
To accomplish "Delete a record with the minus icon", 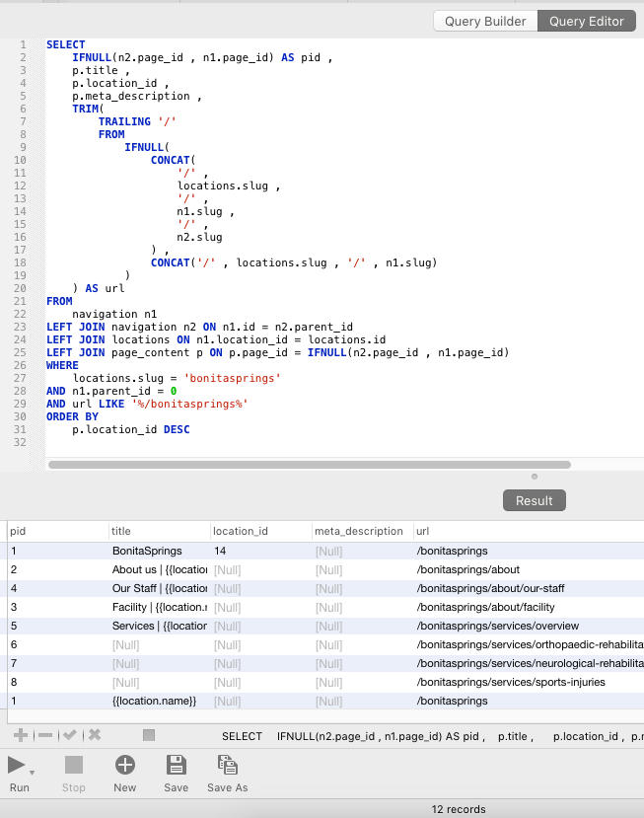I will tap(45, 735).
